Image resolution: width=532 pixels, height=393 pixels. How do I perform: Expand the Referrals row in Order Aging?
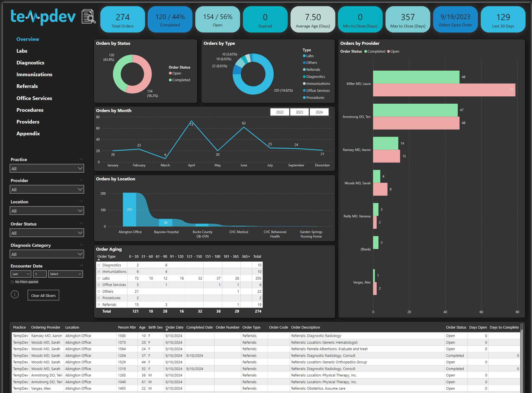pos(99,304)
